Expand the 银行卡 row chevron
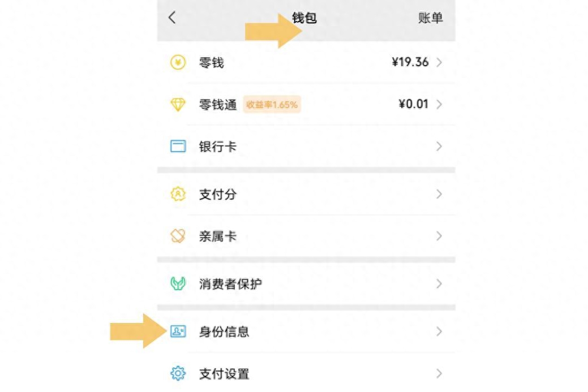 439,147
